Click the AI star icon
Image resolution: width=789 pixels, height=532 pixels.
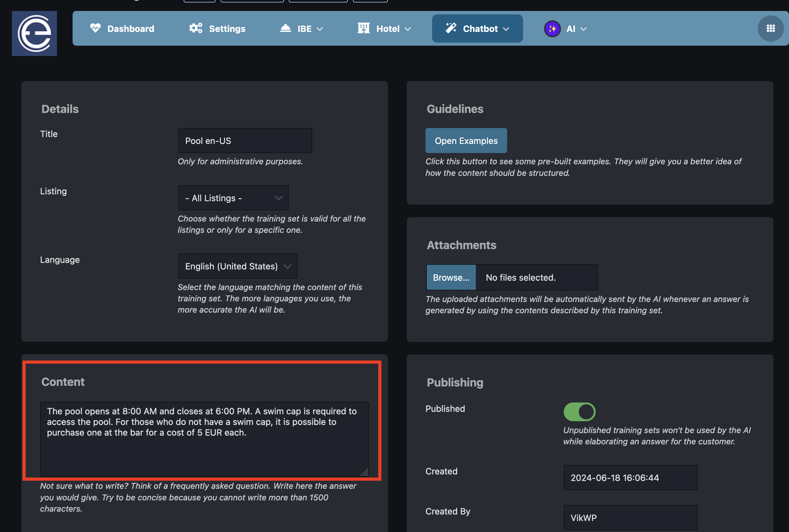click(551, 28)
